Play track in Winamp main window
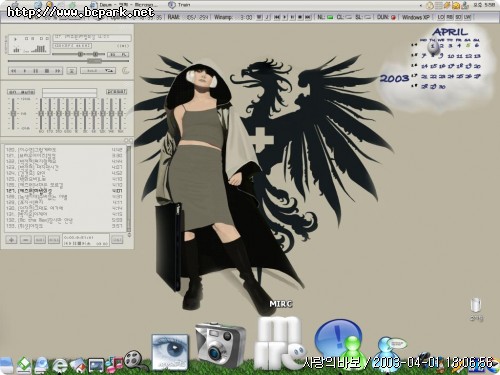 click(x=24, y=71)
